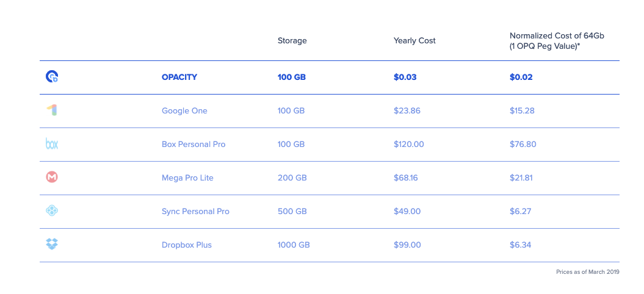
Task: Click the Dropbox logo icon
Action: [52, 244]
